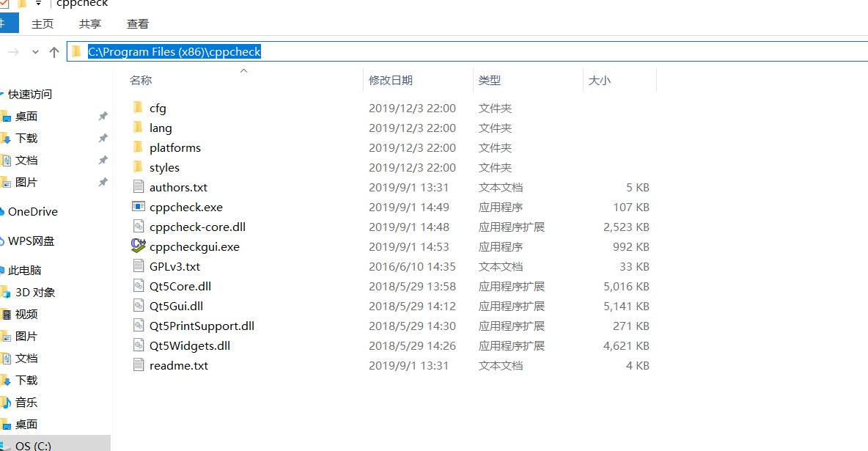
Task: Open 音乐 folder in sidebar
Action: [26, 403]
